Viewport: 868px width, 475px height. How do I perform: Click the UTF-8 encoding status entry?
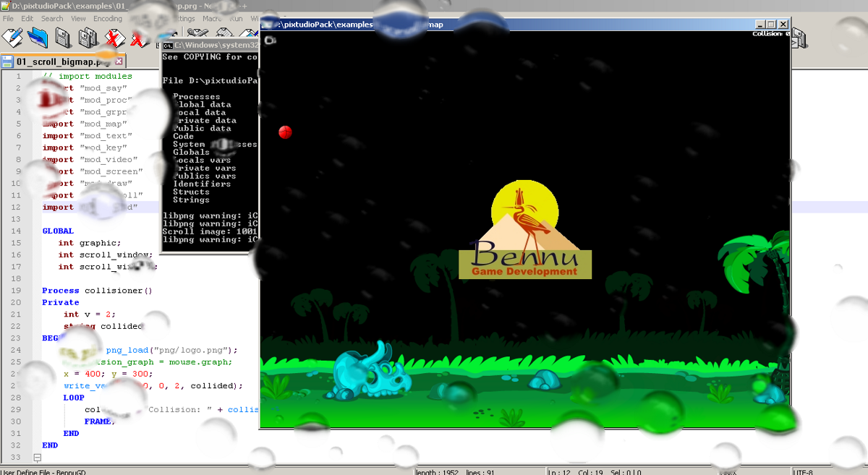[804, 472]
